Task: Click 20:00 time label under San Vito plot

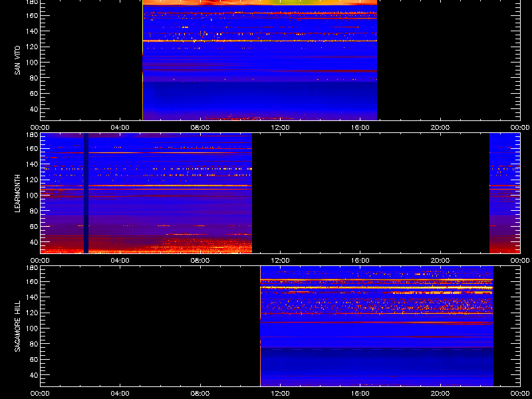Action: pyautogui.click(x=440, y=128)
